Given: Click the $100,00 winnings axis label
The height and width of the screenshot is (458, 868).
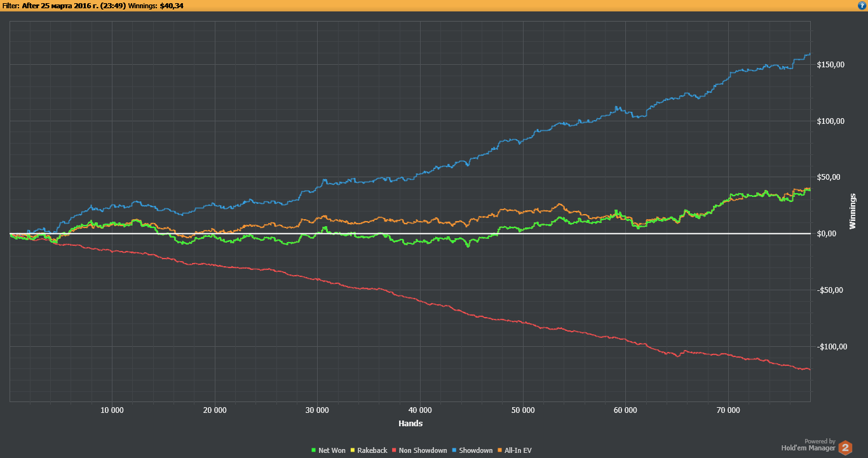Looking at the screenshot, I should click(831, 121).
